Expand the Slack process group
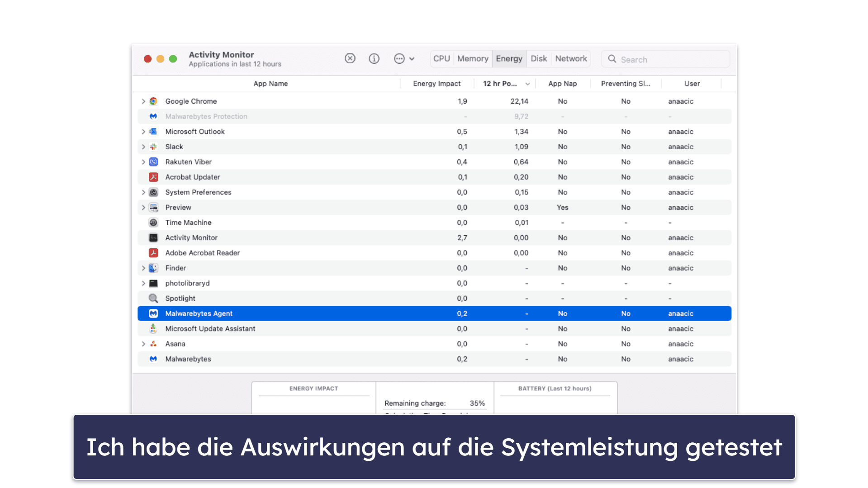868x488 pixels. (x=143, y=147)
